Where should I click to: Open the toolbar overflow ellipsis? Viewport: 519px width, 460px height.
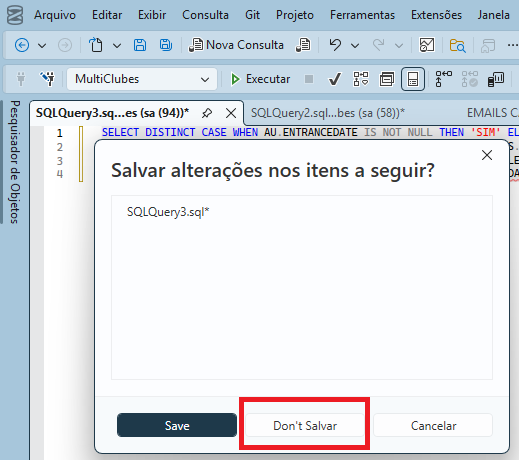click(x=513, y=45)
